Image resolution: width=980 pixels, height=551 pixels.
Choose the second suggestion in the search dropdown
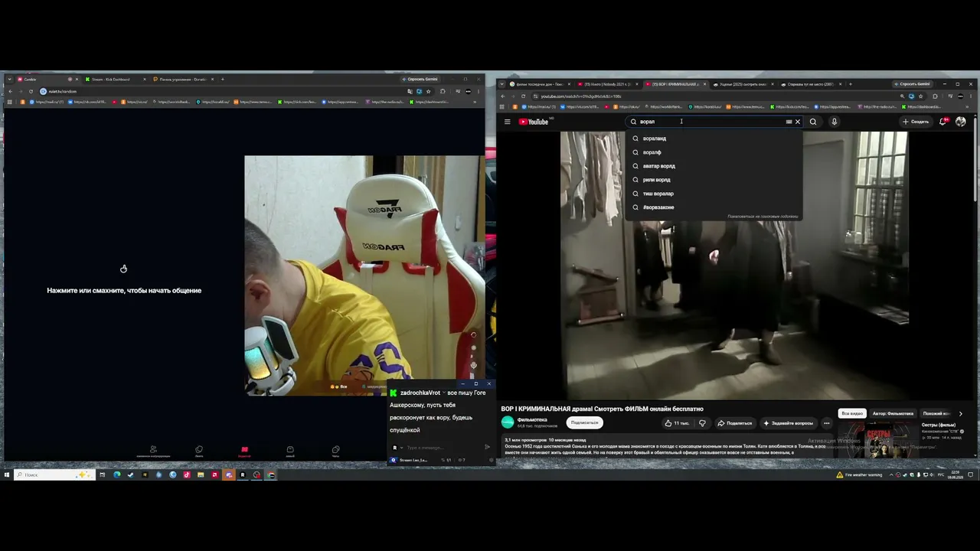(x=714, y=152)
